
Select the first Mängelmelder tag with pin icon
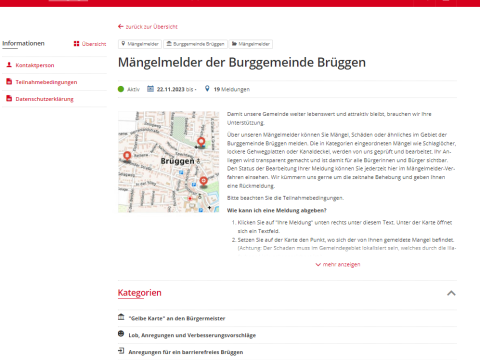(x=140, y=44)
